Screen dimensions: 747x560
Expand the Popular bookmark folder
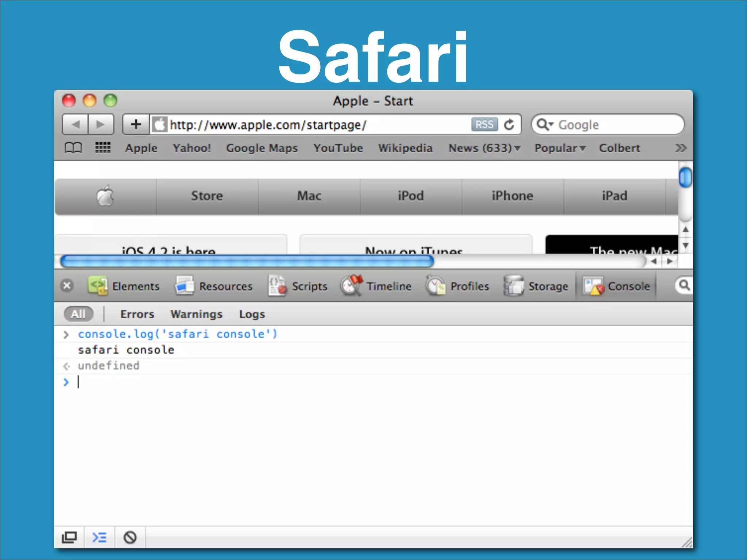point(560,148)
